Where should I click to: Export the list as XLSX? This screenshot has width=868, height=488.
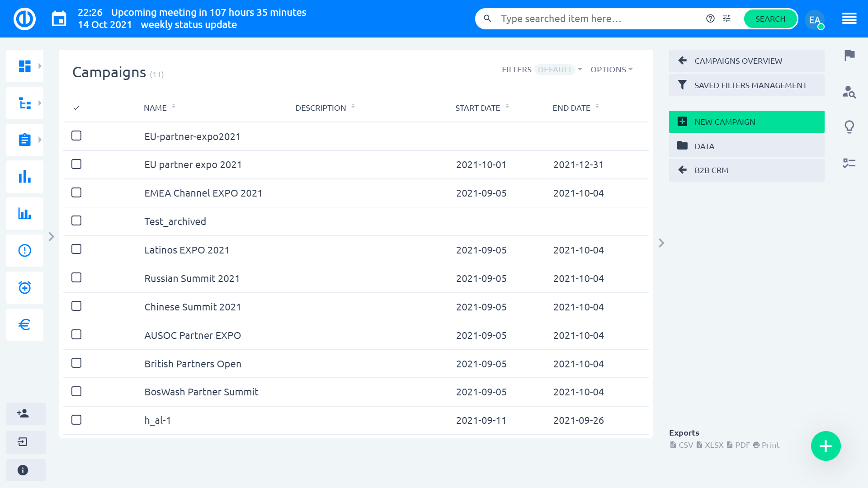(710, 445)
